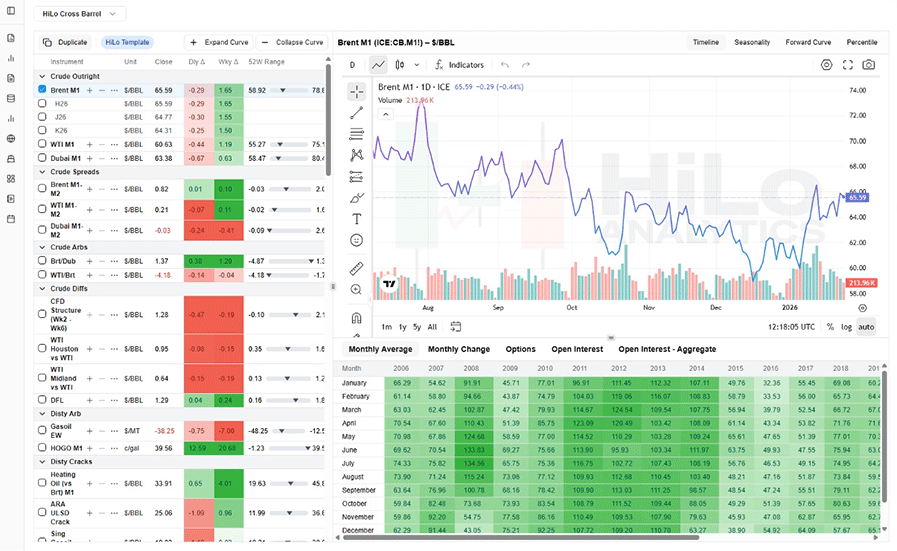This screenshot has height=551, width=897.
Task: Click the instrument list vertical scrollbar
Action: [x=328, y=119]
